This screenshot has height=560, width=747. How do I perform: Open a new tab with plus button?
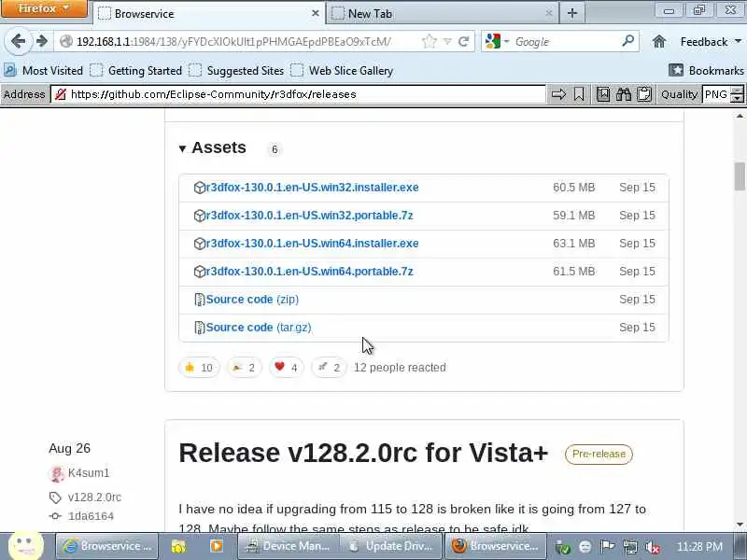572,13
